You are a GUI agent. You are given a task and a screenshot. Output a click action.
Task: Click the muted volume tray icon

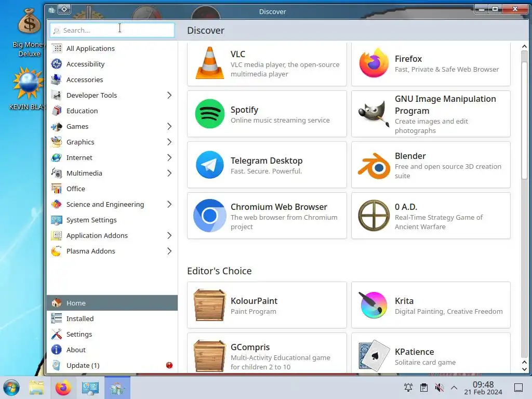click(x=440, y=388)
